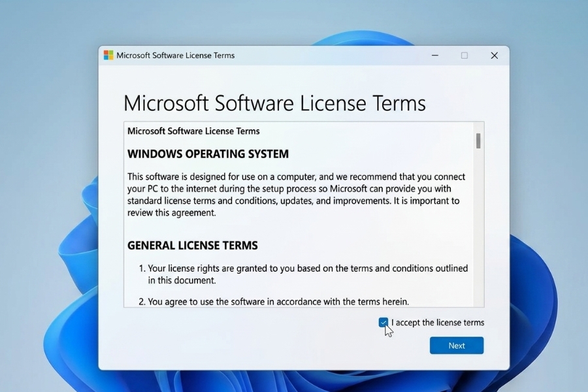Click license item 1 about license rights

click(303, 274)
